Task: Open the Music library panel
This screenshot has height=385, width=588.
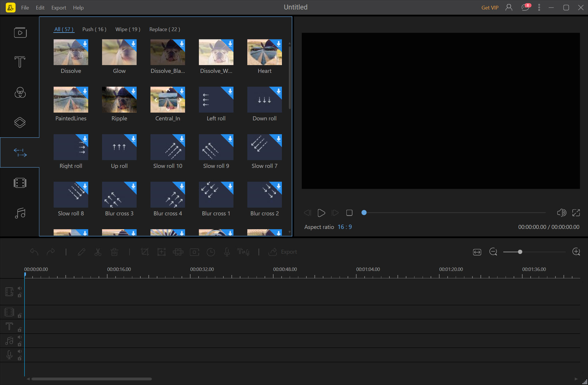Action: pos(20,213)
